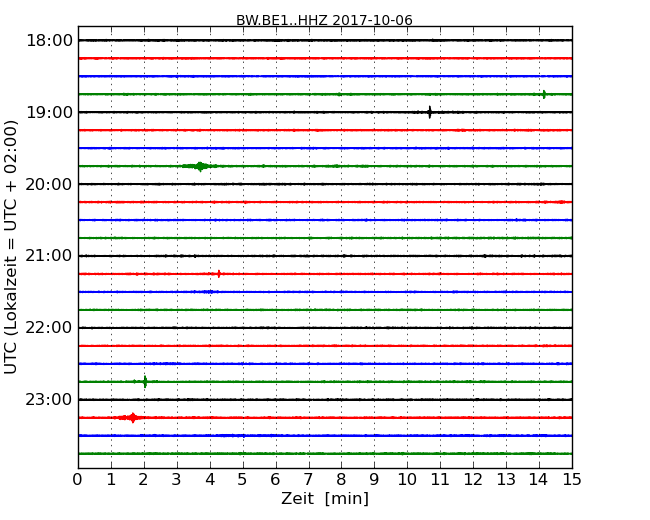Click x-axis tick label 6
This screenshot has width=650, height=520.
coord(275,479)
